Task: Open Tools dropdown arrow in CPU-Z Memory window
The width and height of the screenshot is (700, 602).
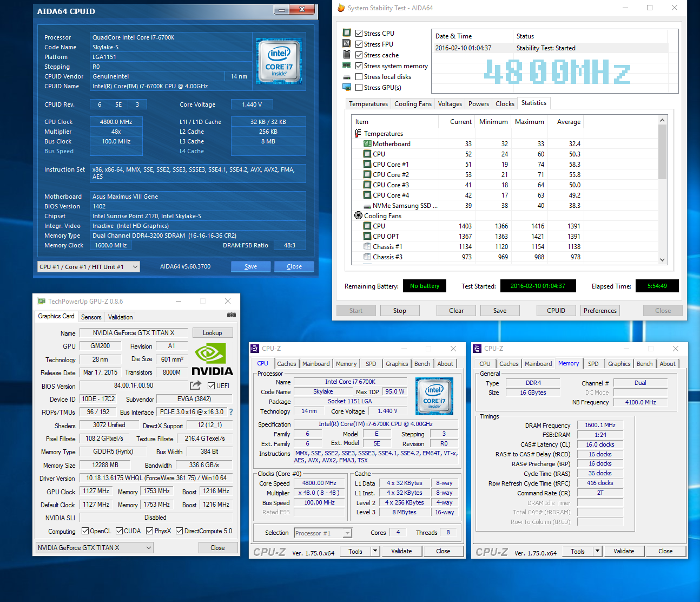Action: [598, 551]
